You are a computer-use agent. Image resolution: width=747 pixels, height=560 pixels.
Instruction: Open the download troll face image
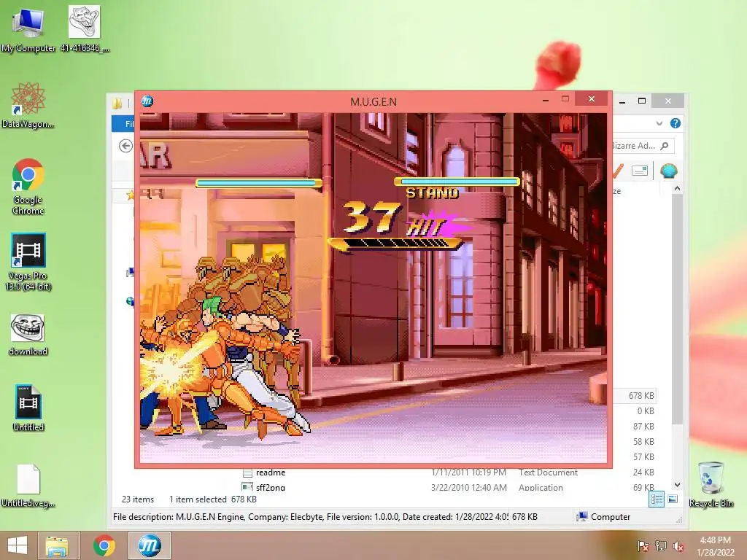(x=28, y=335)
